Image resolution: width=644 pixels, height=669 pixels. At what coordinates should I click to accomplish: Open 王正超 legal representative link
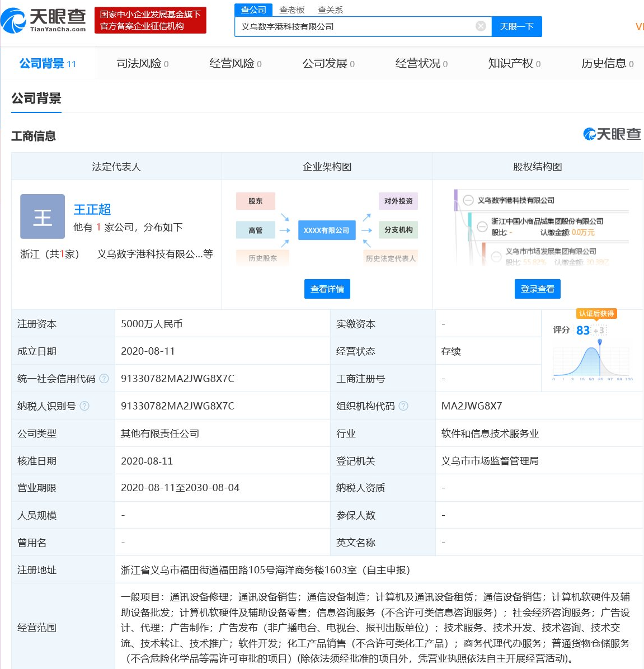click(92, 210)
